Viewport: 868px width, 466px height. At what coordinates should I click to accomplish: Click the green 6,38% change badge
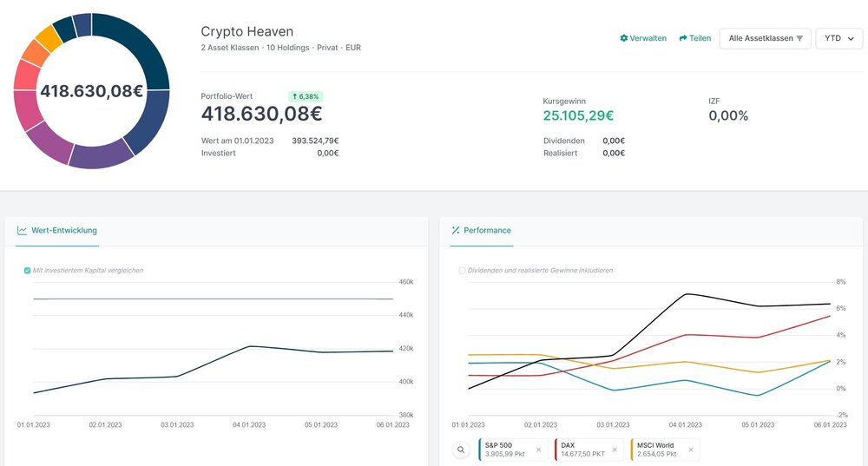click(x=305, y=96)
